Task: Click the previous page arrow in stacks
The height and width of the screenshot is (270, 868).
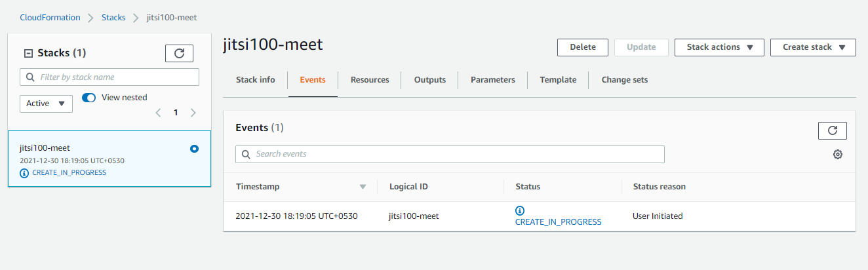Action: [158, 113]
